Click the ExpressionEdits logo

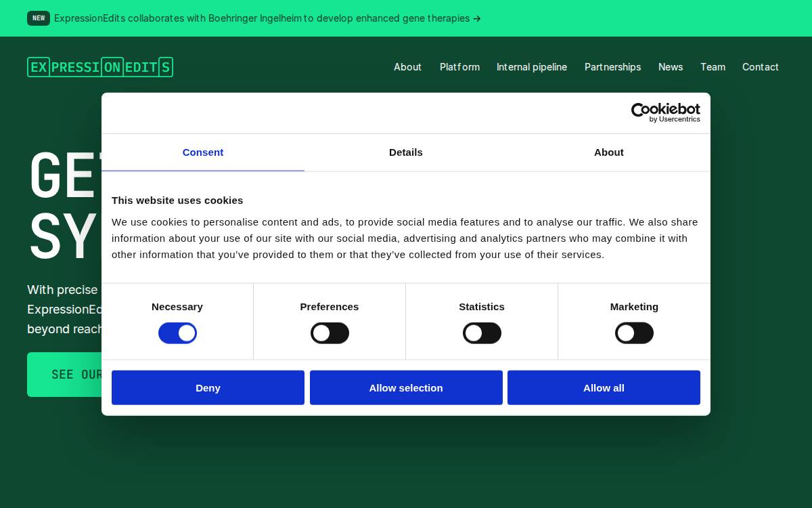pos(100,67)
